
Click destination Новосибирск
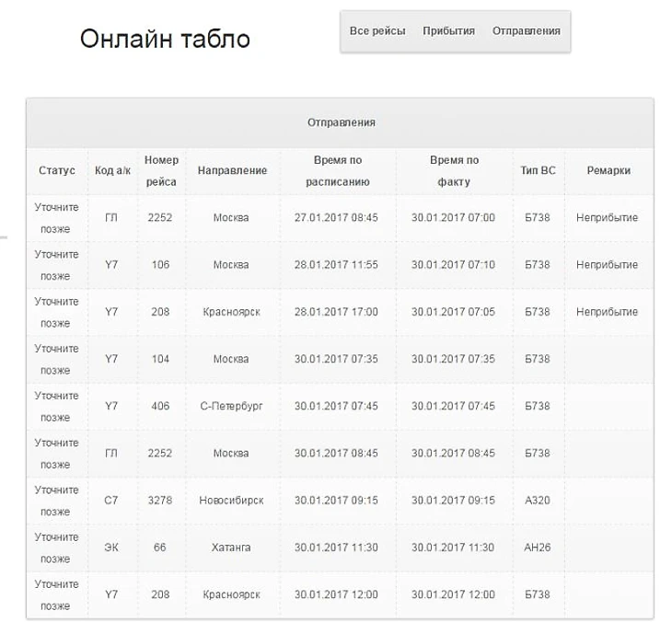pyautogui.click(x=231, y=501)
